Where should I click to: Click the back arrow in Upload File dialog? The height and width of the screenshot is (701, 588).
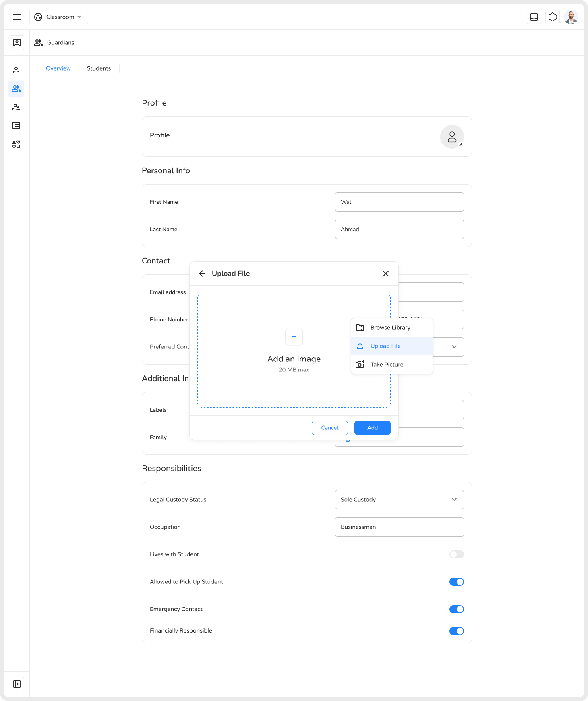pos(202,274)
